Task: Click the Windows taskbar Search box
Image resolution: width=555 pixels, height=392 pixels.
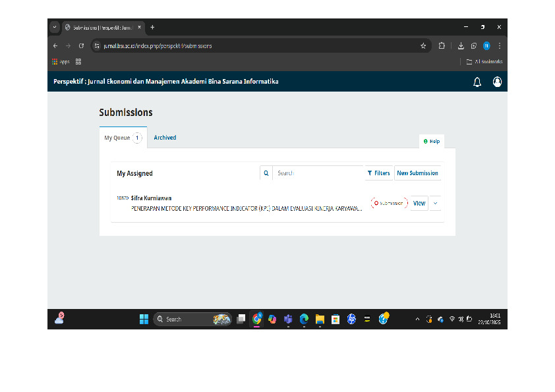Action: tap(193, 319)
